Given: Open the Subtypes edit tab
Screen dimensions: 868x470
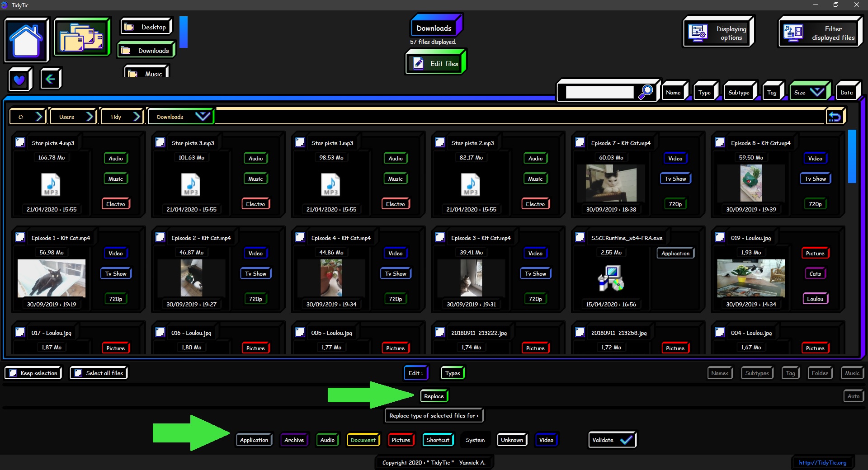Looking at the screenshot, I should pos(757,373).
